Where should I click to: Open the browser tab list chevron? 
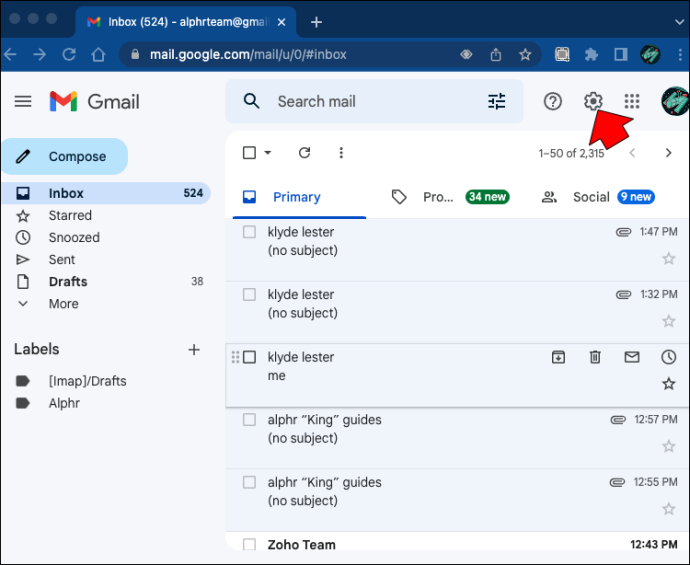tap(679, 22)
